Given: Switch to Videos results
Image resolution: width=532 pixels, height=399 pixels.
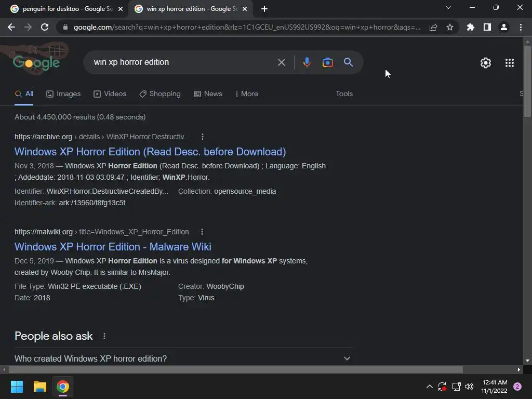Looking at the screenshot, I should click(x=110, y=94).
